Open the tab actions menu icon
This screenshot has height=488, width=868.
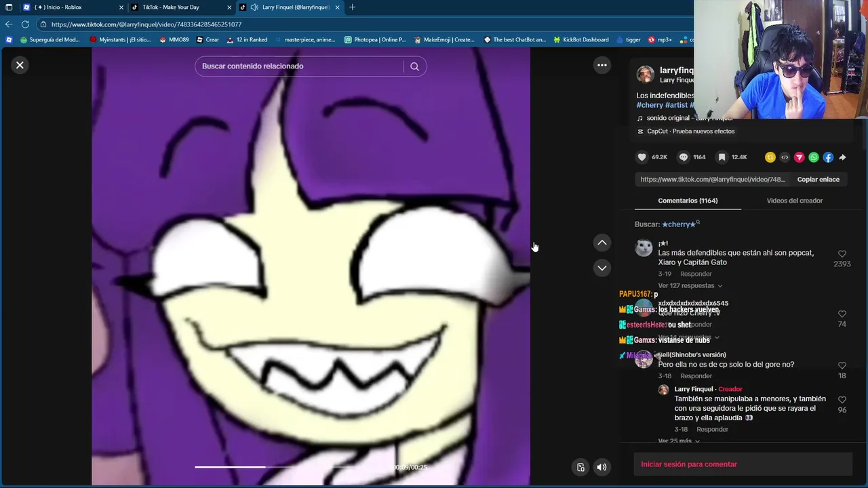click(x=9, y=7)
